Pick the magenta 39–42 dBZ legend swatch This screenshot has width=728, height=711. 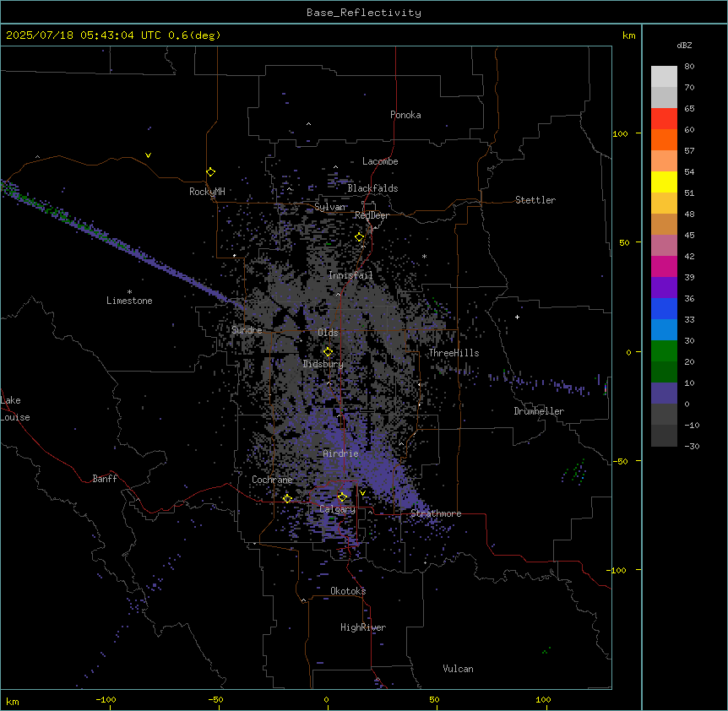664,266
